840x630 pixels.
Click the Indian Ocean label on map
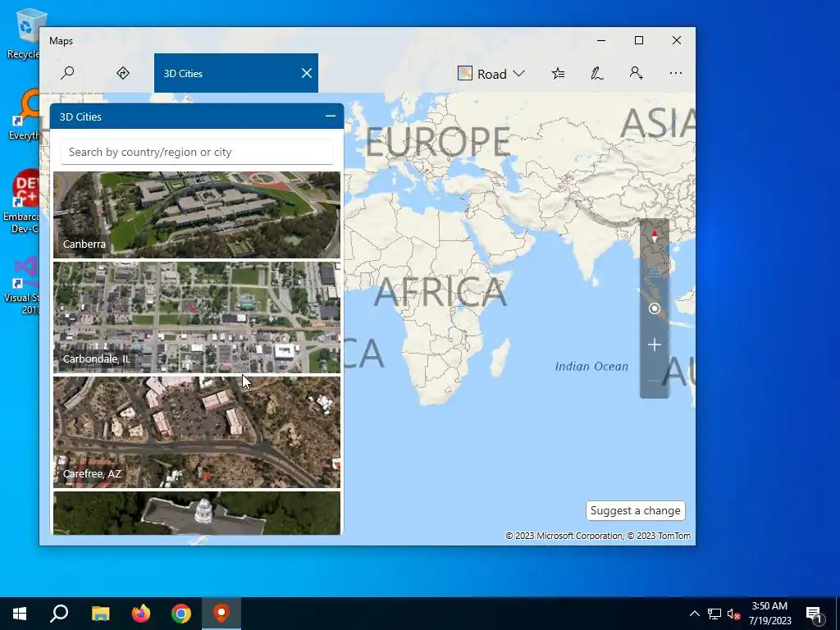(x=591, y=367)
